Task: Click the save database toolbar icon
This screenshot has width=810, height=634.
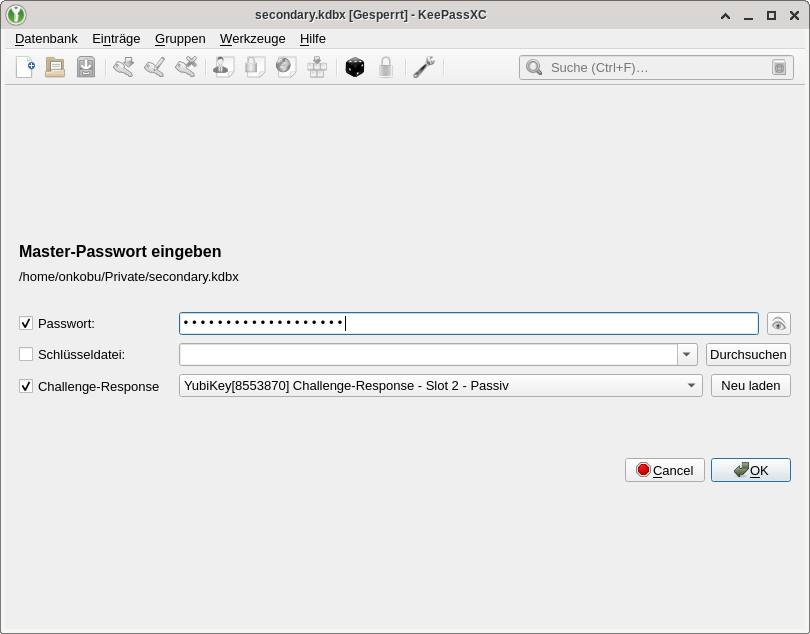Action: [x=86, y=67]
